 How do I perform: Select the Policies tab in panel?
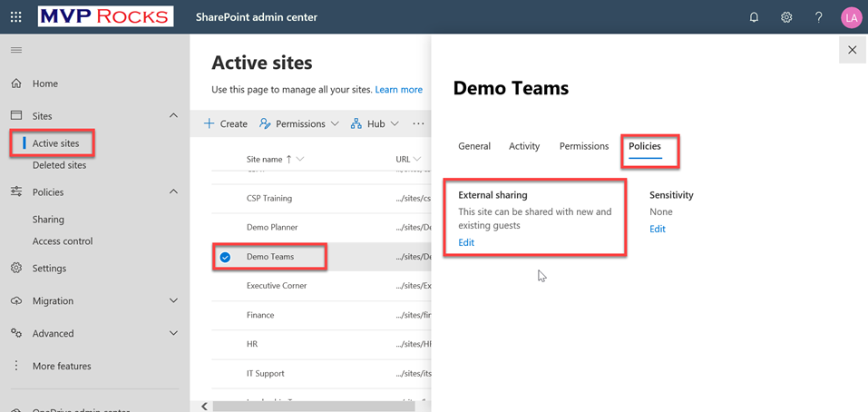(645, 146)
